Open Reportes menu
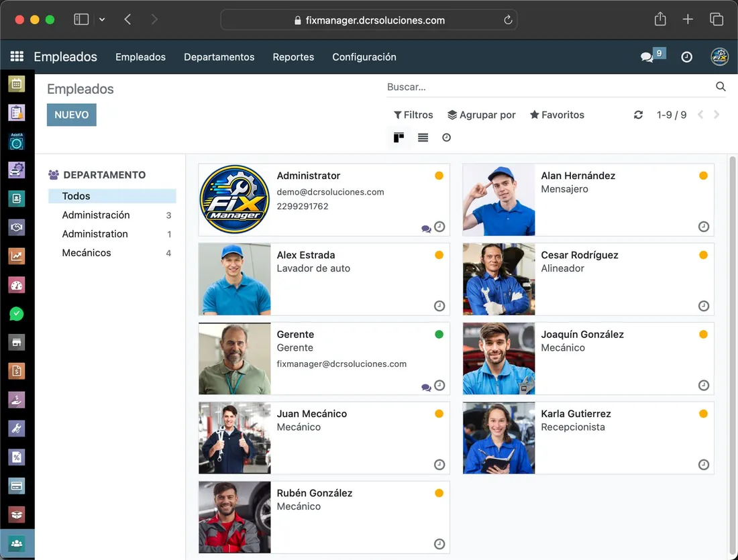738x560 pixels. click(293, 57)
